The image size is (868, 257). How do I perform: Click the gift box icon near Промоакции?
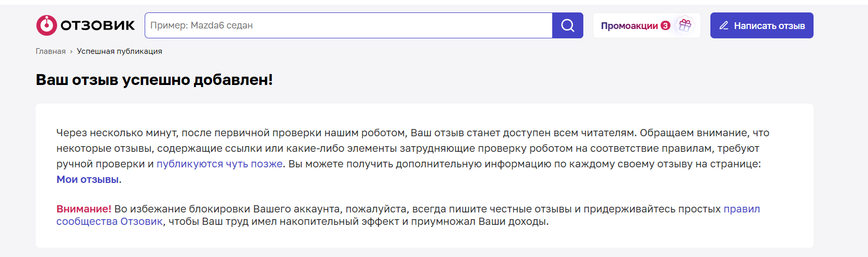(685, 25)
